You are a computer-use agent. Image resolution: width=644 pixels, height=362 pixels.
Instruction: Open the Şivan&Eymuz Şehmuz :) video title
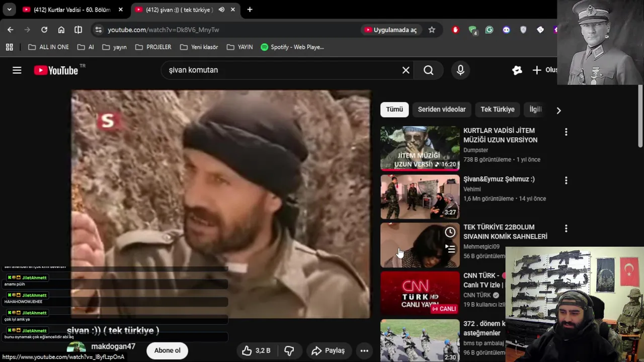pyautogui.click(x=499, y=179)
